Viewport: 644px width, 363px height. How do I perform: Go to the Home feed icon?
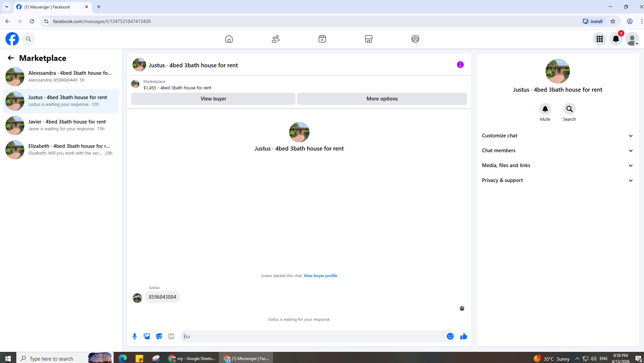[229, 39]
